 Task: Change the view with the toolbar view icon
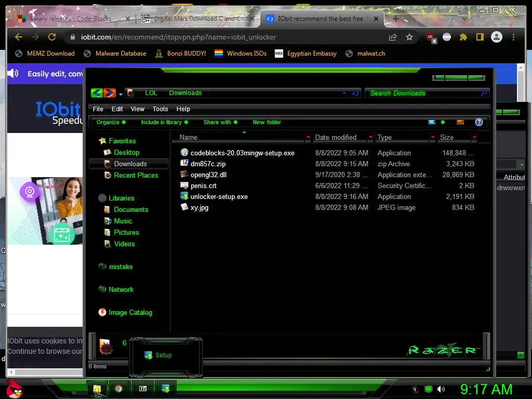[x=432, y=122]
